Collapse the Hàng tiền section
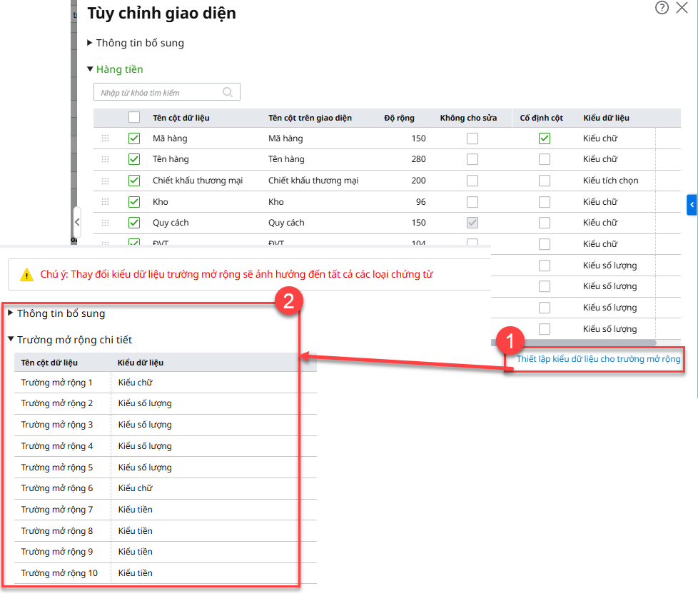The image size is (698, 616). click(90, 69)
